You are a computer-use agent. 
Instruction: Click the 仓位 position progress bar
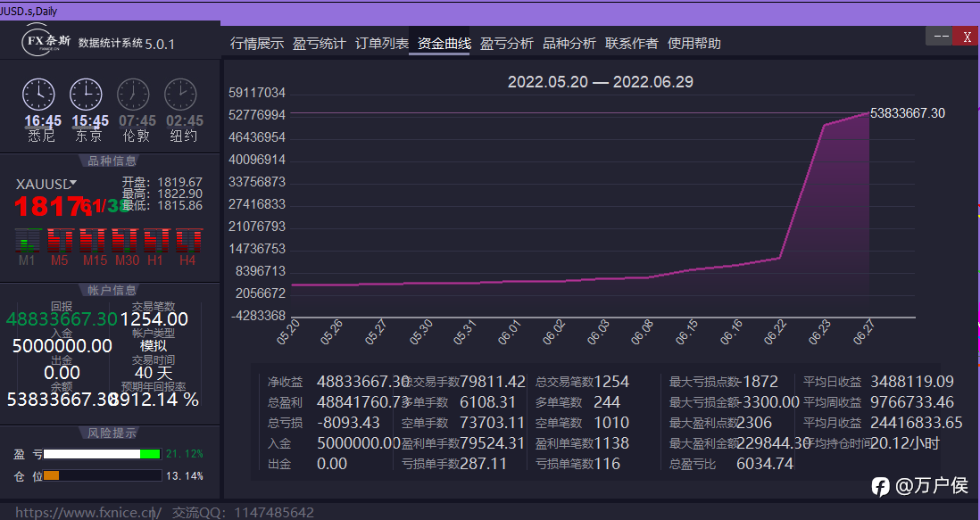[102, 475]
